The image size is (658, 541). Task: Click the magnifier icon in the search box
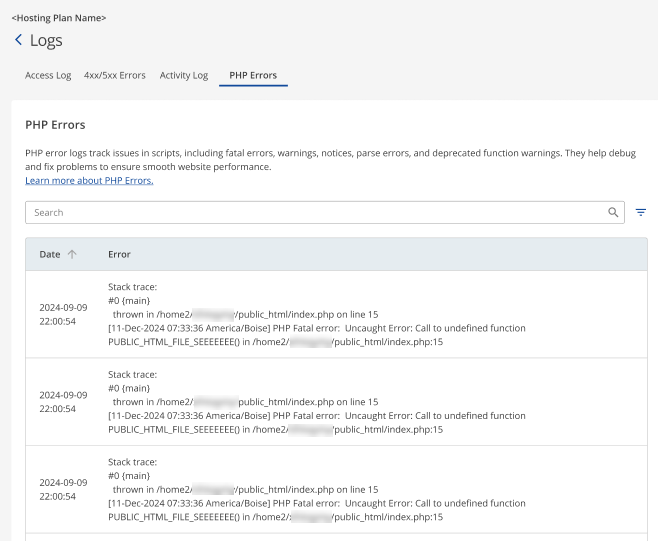tap(613, 212)
